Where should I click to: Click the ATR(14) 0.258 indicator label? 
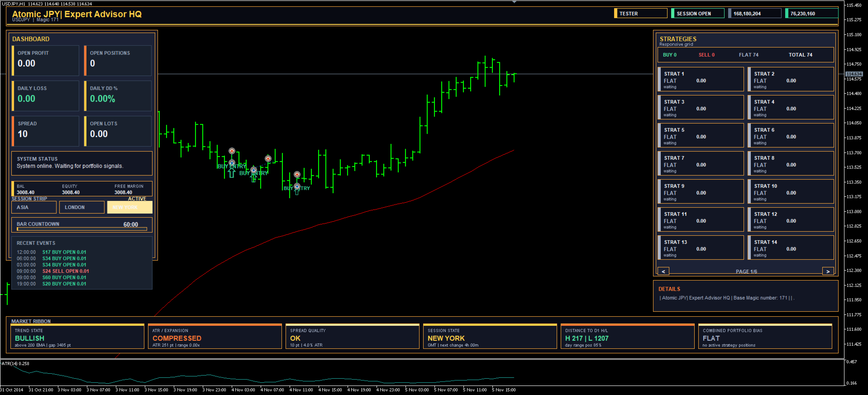[x=15, y=363]
